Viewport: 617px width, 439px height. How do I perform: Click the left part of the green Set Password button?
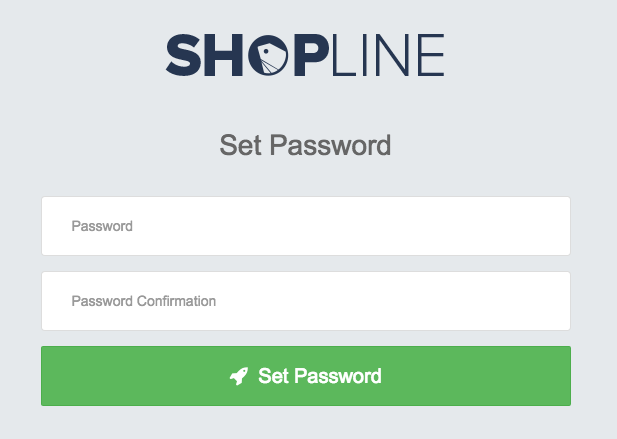[134, 376]
